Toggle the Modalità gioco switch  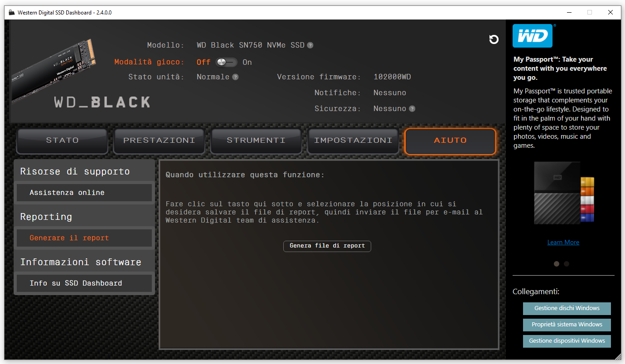(227, 62)
